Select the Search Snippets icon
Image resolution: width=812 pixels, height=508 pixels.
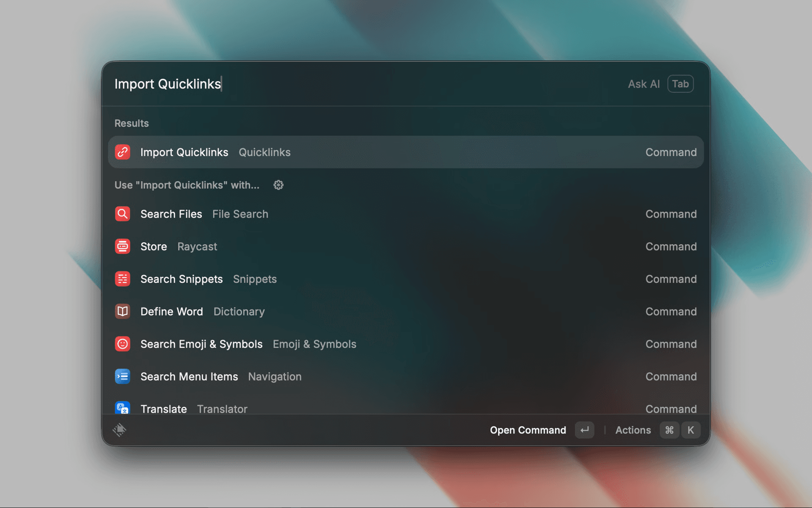point(122,279)
